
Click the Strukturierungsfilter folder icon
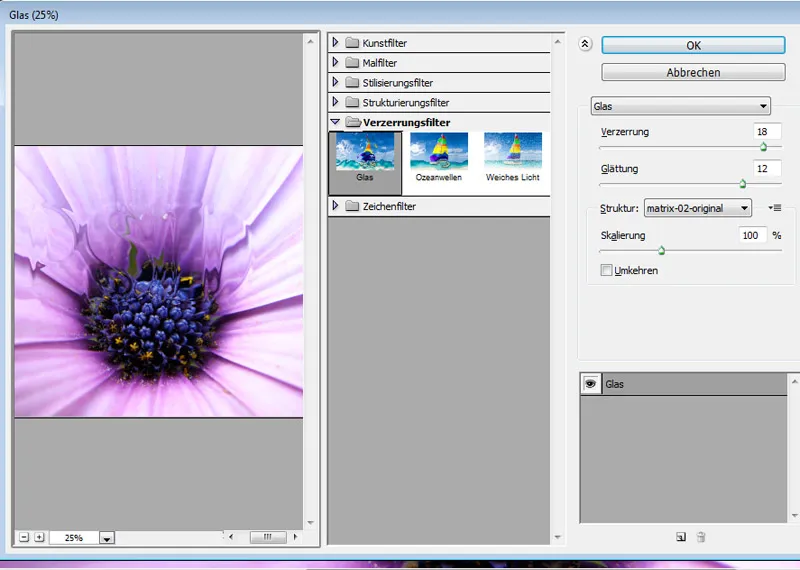[352, 102]
